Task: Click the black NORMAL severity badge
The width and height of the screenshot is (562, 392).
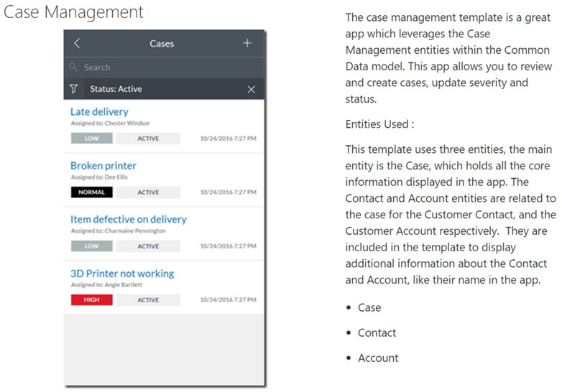Action: point(91,192)
